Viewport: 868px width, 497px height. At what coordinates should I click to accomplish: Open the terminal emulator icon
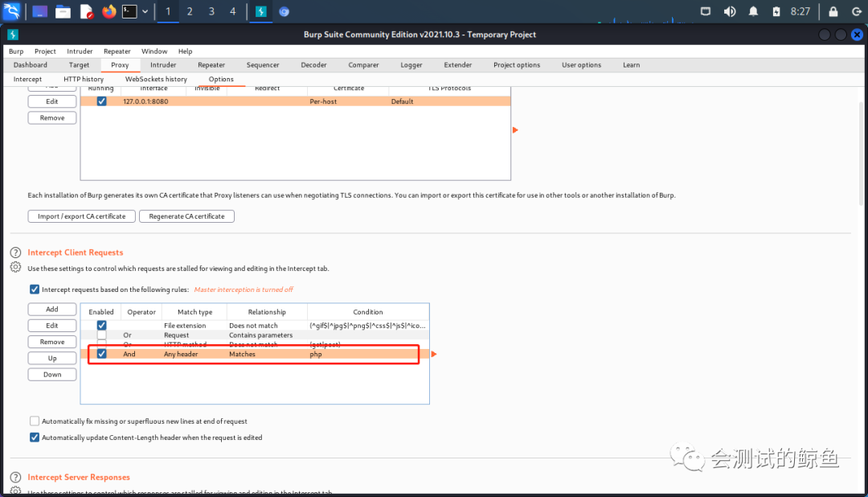(x=129, y=11)
